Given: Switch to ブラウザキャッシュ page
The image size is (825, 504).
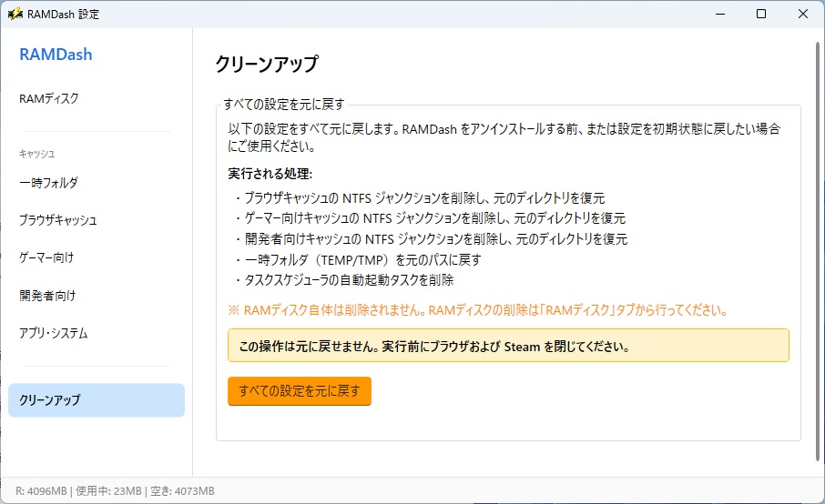Looking at the screenshot, I should [58, 220].
